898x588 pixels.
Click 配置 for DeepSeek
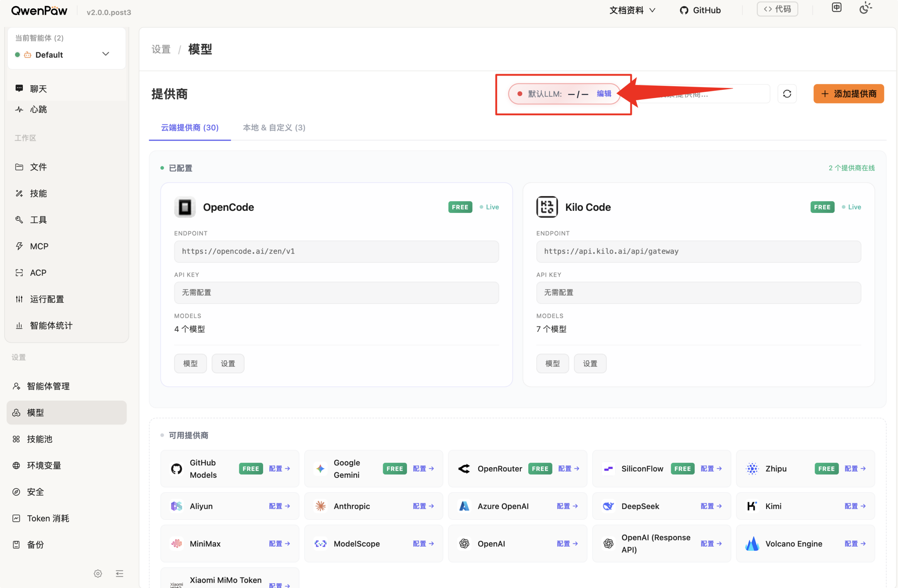(711, 506)
